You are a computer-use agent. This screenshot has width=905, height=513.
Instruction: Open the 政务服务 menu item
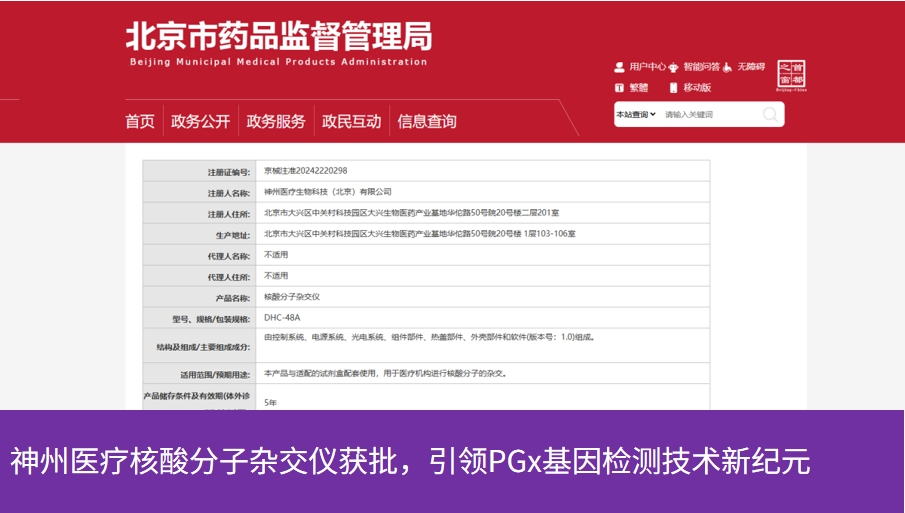click(276, 121)
